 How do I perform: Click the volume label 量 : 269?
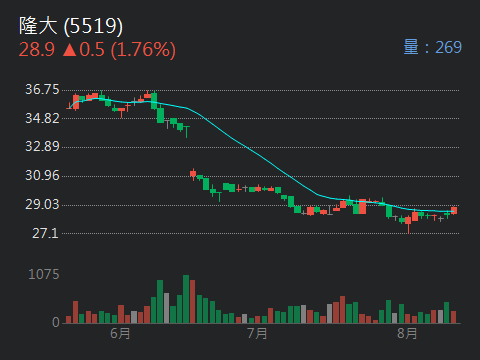point(432,47)
